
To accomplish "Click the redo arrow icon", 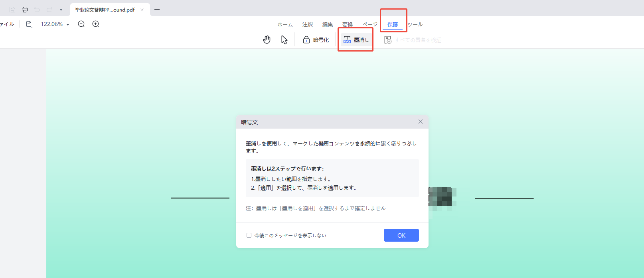I will point(49,10).
